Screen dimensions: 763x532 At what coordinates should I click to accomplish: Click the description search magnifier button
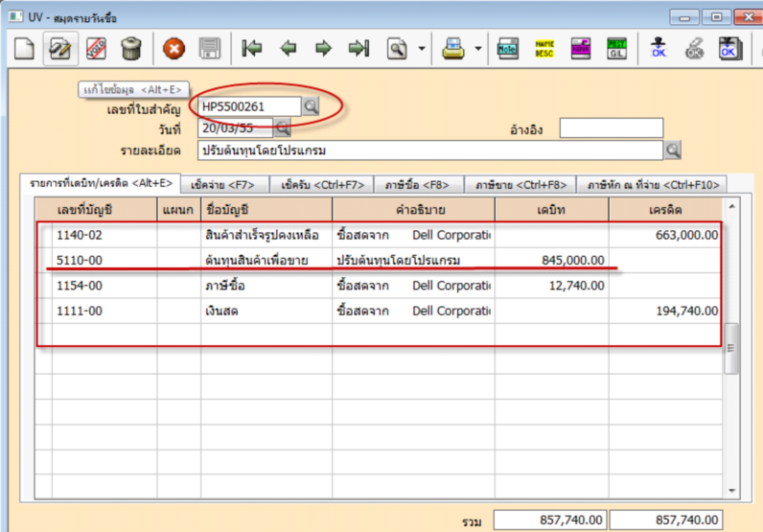pos(673,150)
